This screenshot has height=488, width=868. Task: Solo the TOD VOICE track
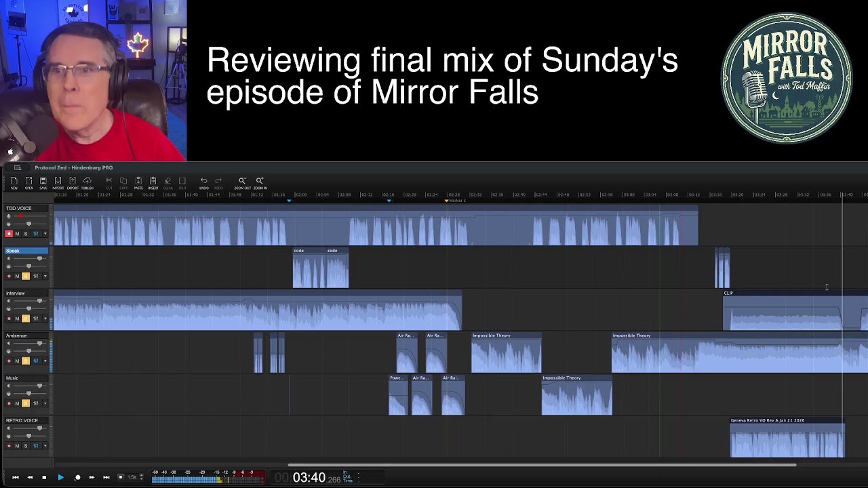26,234
